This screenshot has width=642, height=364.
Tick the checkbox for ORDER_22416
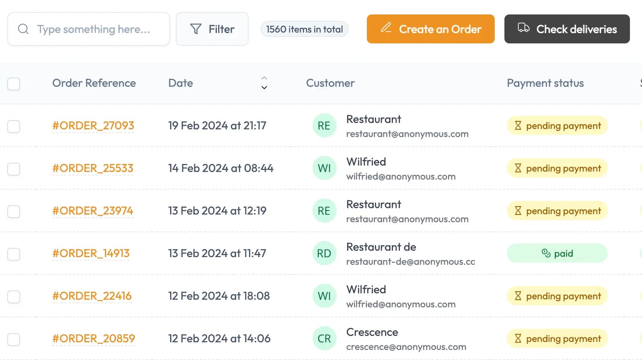click(14, 297)
